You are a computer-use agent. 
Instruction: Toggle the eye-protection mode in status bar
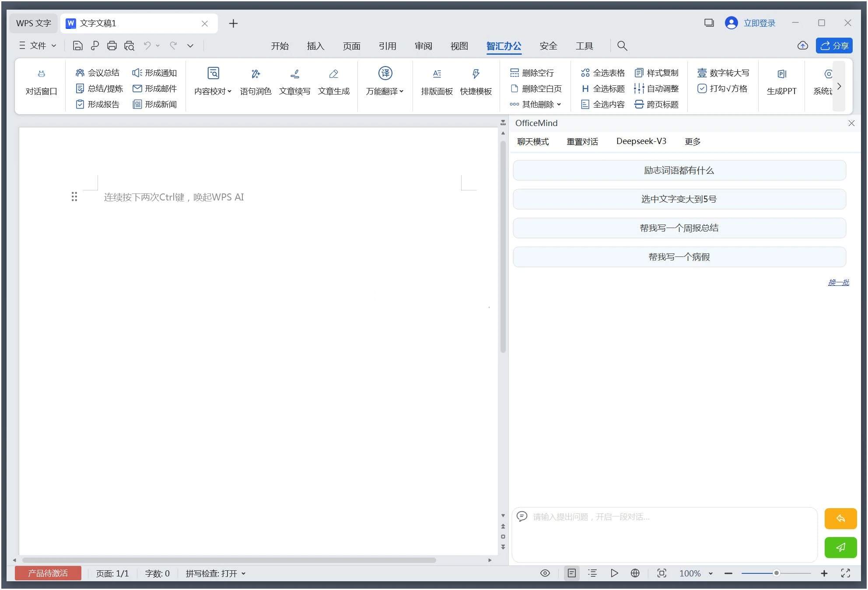tap(545, 573)
